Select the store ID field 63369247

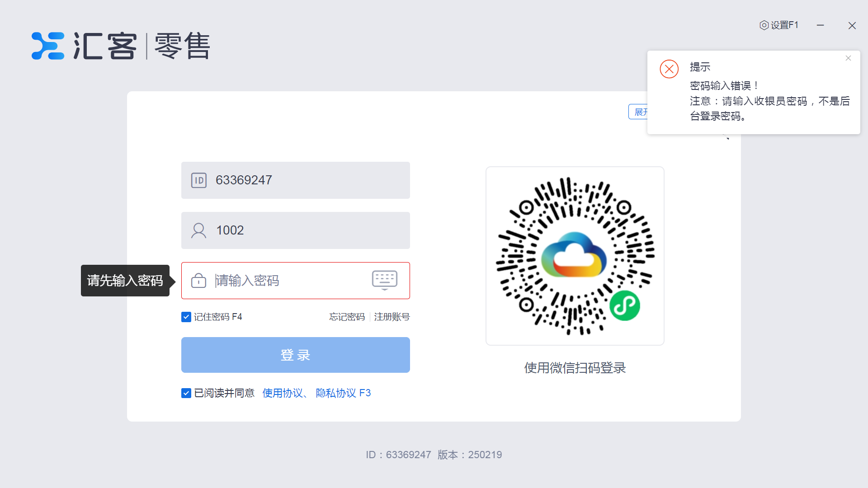point(296,180)
